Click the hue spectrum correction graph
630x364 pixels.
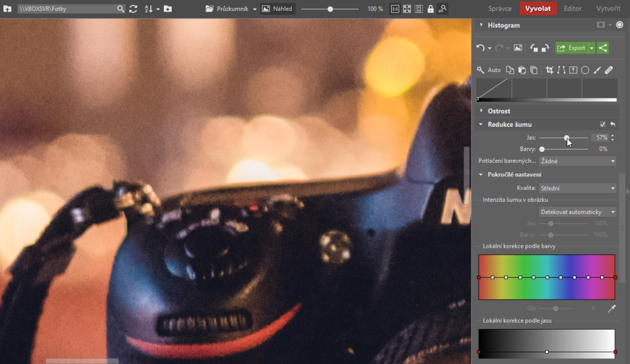tap(547, 277)
